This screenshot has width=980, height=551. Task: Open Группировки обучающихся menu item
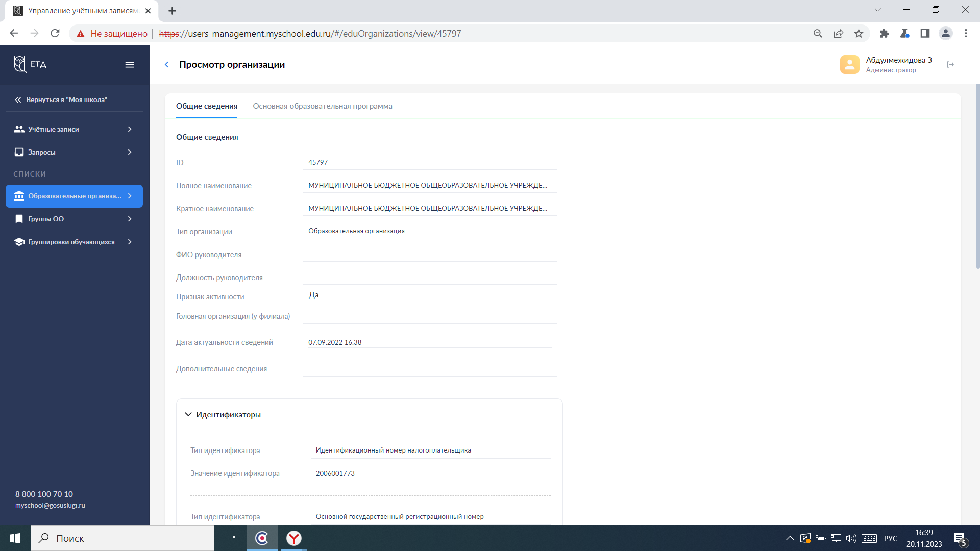click(x=75, y=242)
